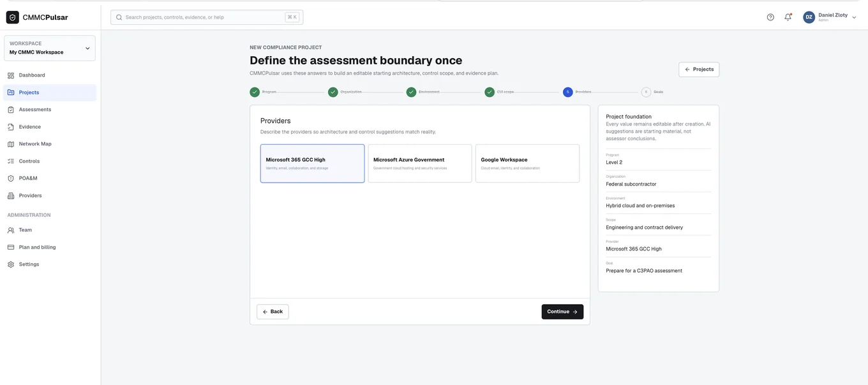Open the notifications bell icon
The height and width of the screenshot is (385, 868).
pos(788,17)
